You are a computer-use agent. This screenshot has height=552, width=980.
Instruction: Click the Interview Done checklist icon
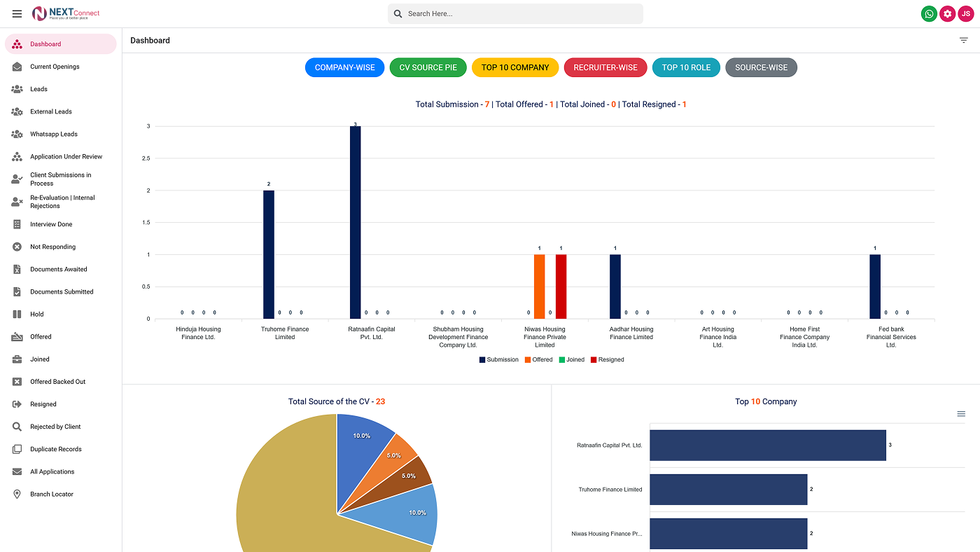coord(17,224)
